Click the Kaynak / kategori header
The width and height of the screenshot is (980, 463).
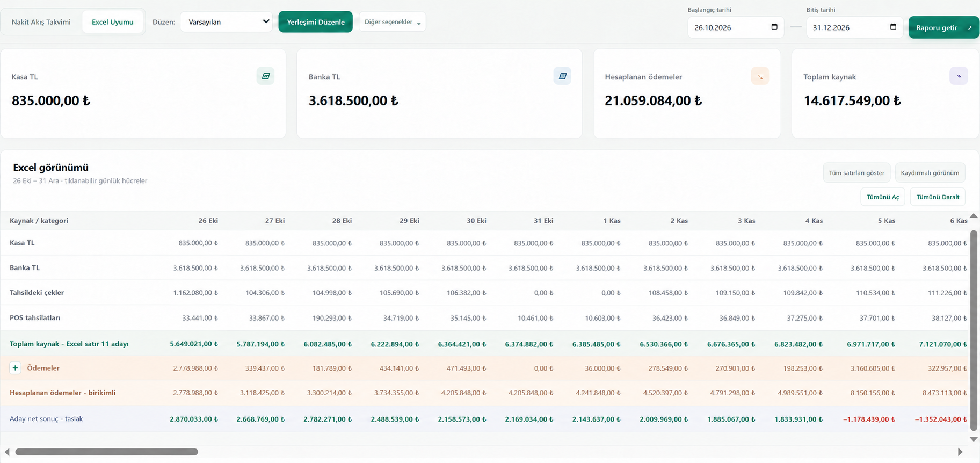(x=39, y=221)
